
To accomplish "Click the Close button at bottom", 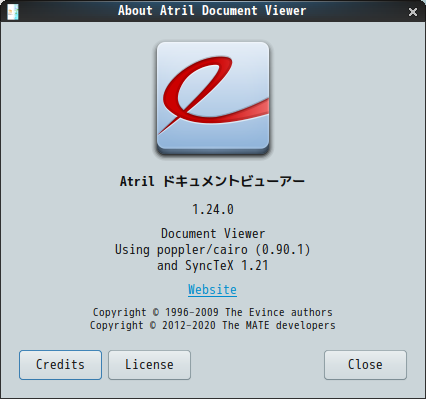I will tap(365, 365).
